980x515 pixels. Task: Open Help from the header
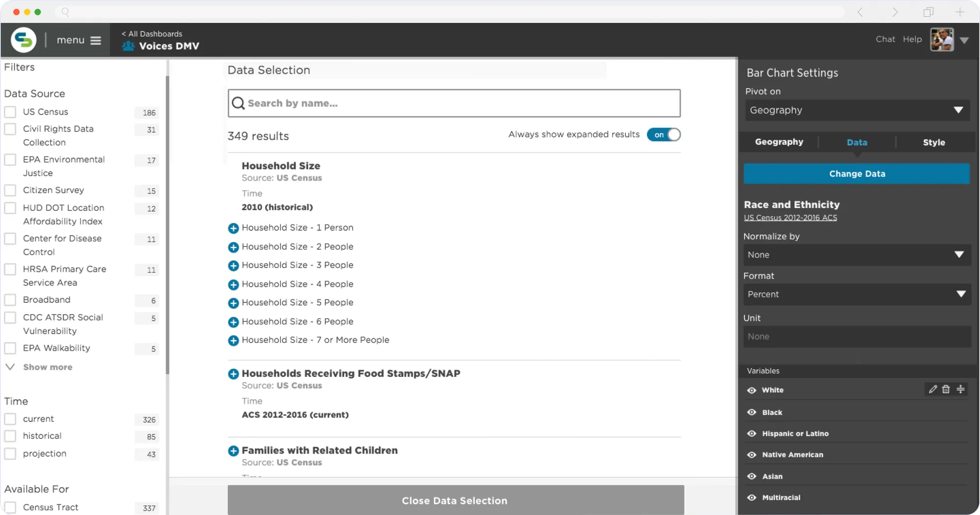[912, 39]
